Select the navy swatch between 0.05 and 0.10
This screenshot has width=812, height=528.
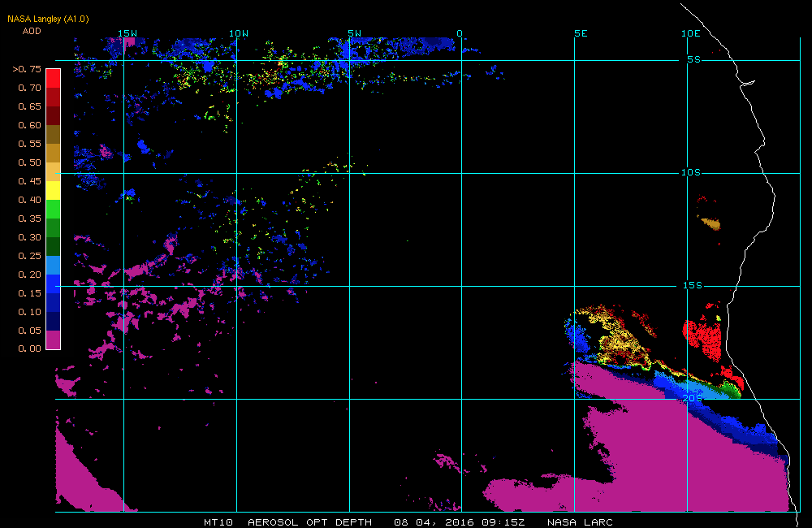[54, 321]
